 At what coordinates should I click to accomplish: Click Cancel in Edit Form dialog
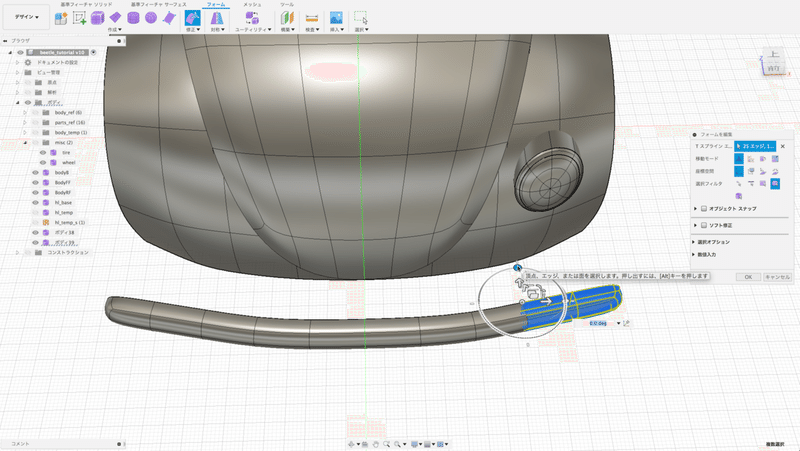777,277
